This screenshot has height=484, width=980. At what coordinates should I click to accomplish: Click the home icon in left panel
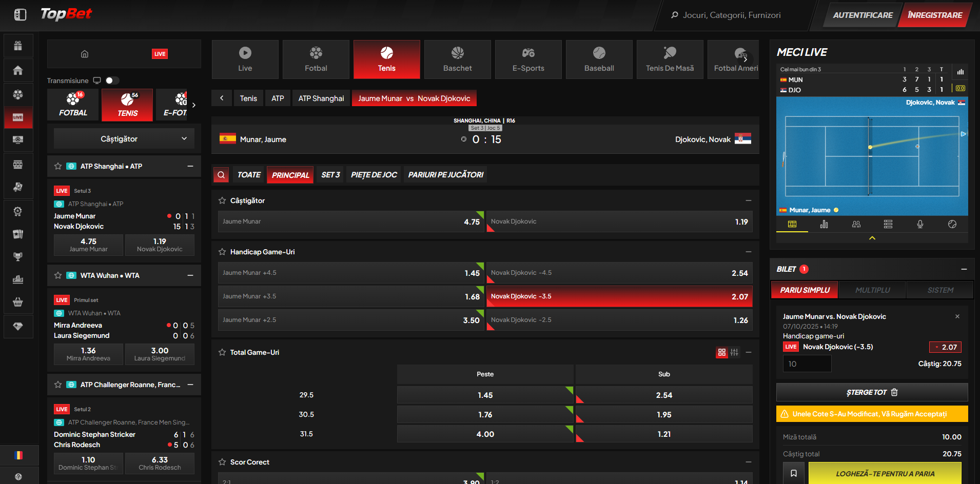[x=85, y=54]
